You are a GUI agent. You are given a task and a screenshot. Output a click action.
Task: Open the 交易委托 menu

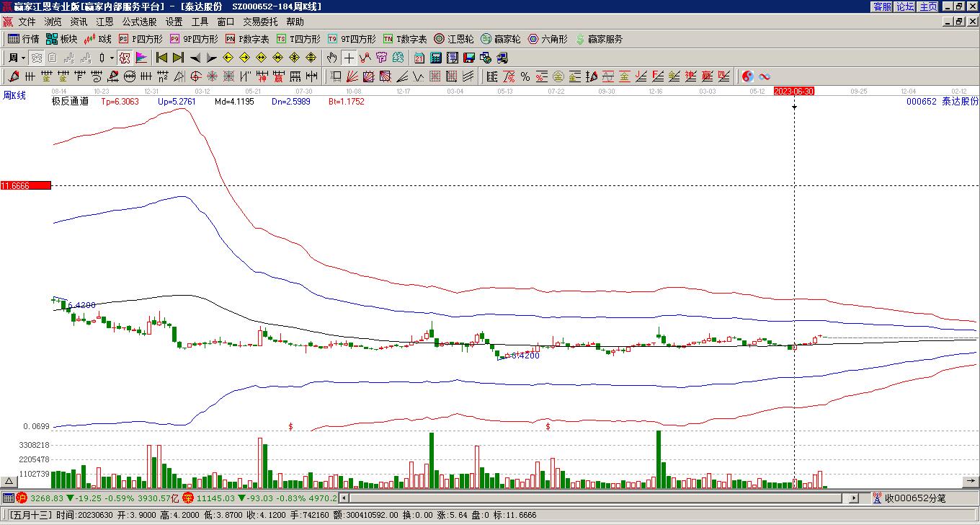pos(260,22)
